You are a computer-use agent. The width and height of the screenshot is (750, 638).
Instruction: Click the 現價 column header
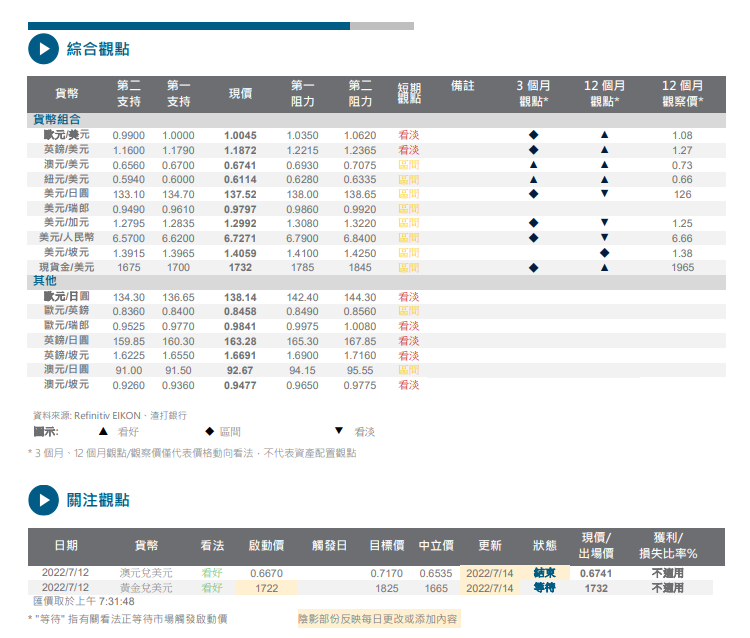[x=240, y=93]
